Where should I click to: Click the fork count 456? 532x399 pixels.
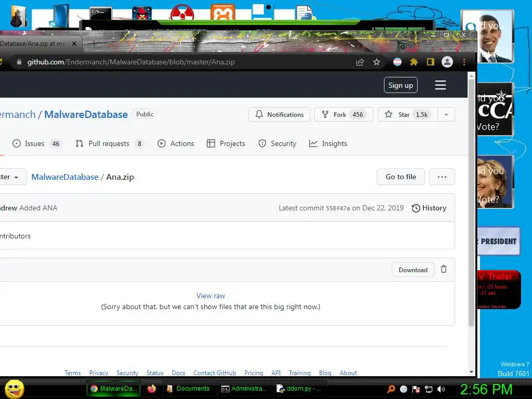(357, 115)
